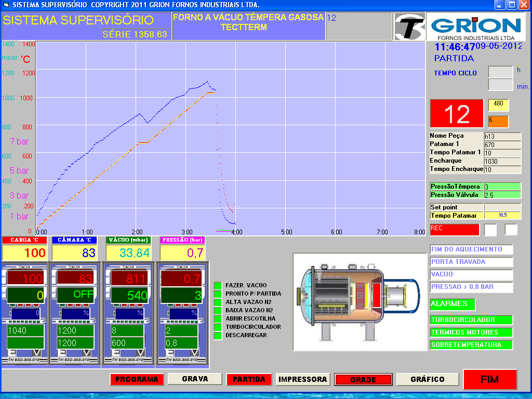Screen dimensions: 532x399
Task: Click the Nome Peça field showing h13
Action: (x=502, y=137)
